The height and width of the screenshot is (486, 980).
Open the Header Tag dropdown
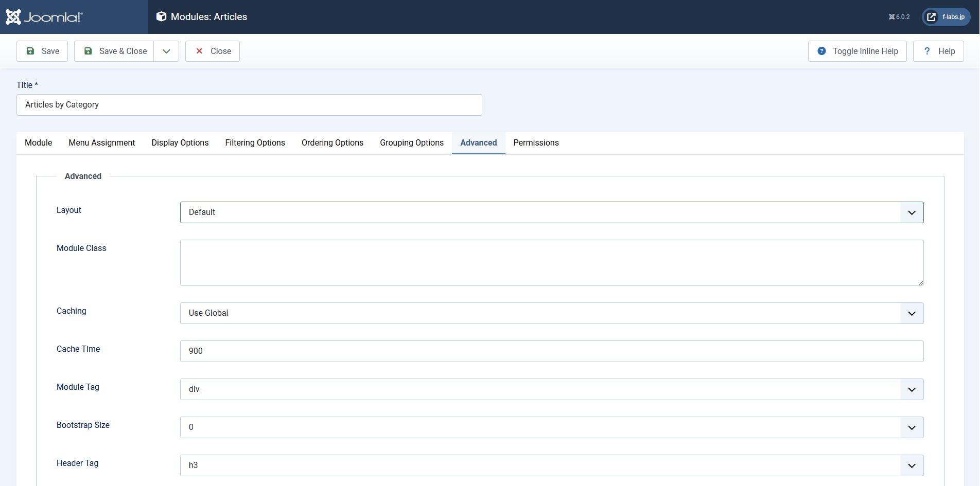click(x=551, y=465)
